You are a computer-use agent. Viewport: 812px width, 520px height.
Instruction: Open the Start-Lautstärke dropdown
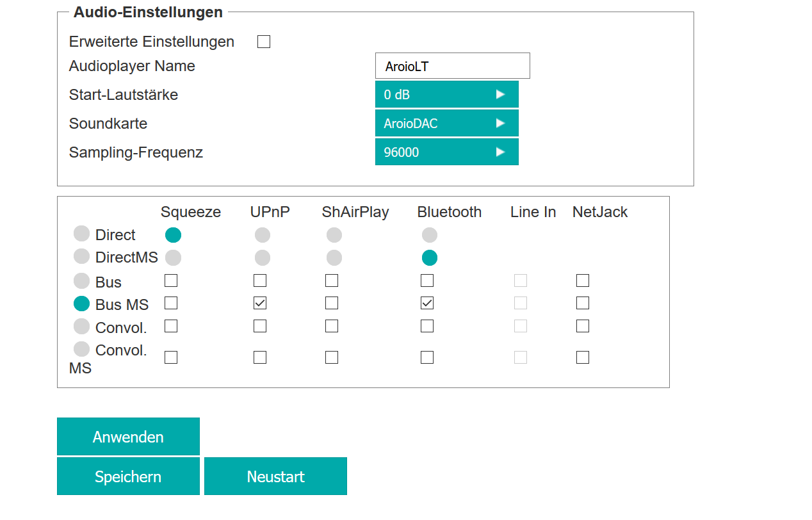[446, 95]
